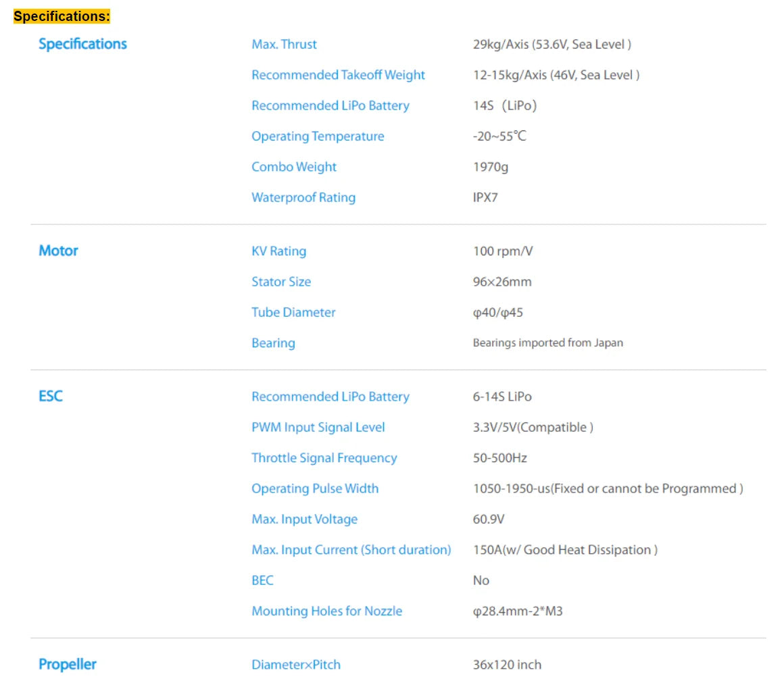The width and height of the screenshot is (784, 687).
Task: Click Mounting Holes for Nozzle label
Action: [x=326, y=611]
